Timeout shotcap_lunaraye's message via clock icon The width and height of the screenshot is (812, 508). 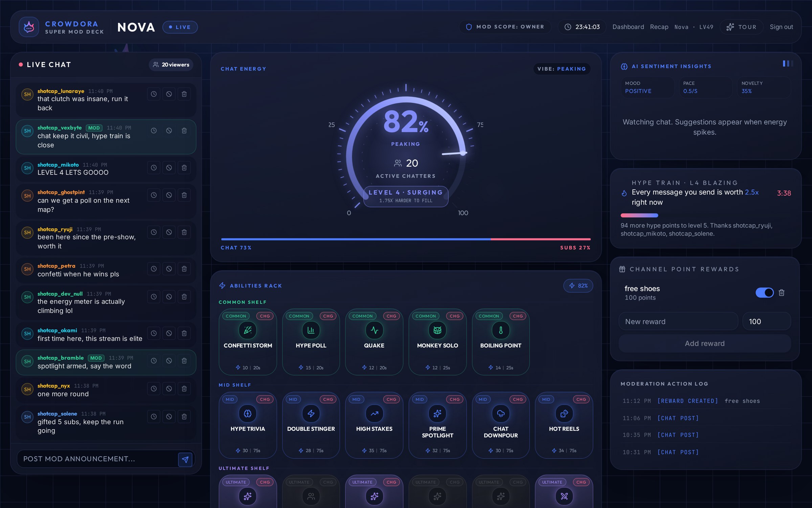click(154, 94)
